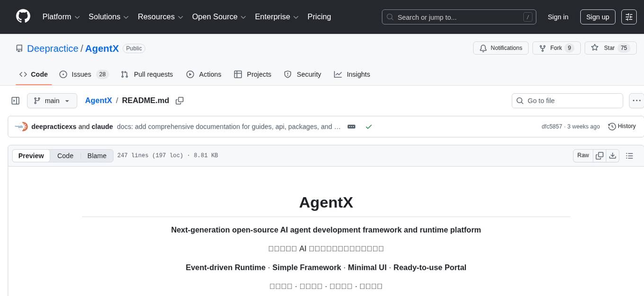The image size is (644, 296).
Task: Click the GitHub logo icon
Action: pyautogui.click(x=23, y=16)
